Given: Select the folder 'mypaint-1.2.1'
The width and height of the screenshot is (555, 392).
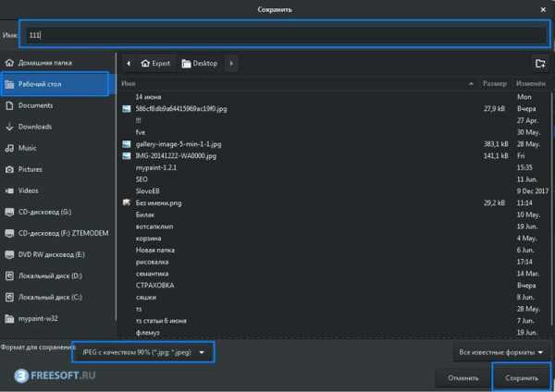Looking at the screenshot, I should point(156,167).
